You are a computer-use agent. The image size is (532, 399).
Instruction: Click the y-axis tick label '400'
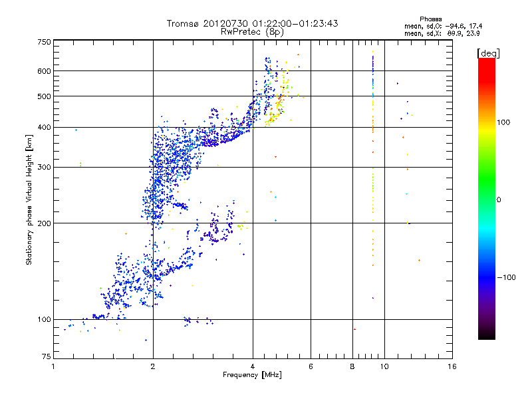pyautogui.click(x=44, y=128)
